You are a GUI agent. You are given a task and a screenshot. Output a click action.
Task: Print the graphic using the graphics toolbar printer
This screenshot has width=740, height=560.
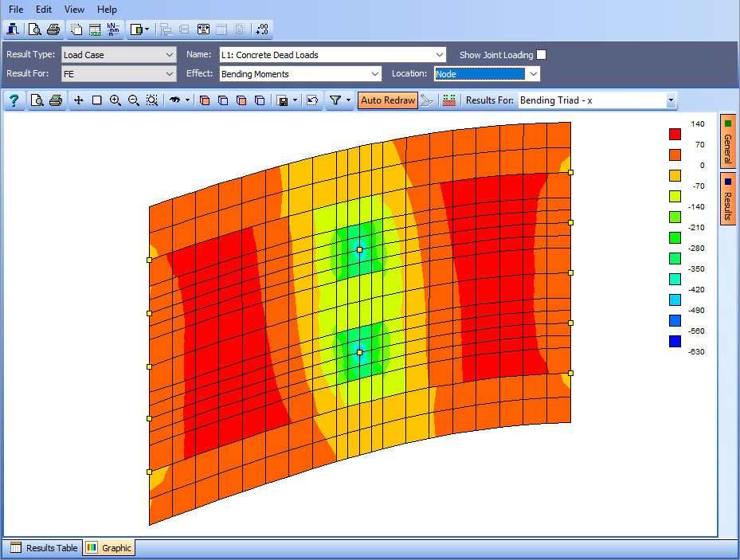point(56,100)
